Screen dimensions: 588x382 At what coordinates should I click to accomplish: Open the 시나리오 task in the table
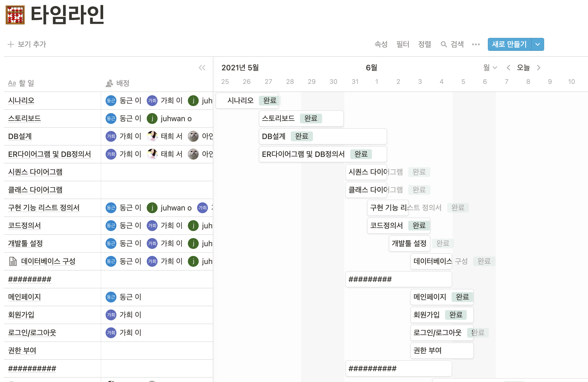tap(21, 101)
